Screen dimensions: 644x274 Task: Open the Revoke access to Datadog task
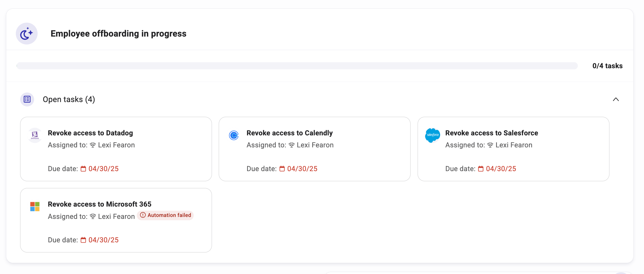click(x=90, y=133)
